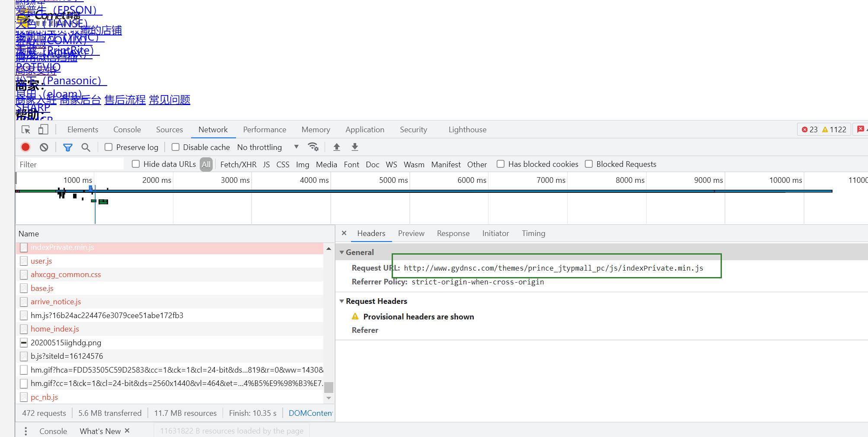Open the Lighthouse panel tab

point(467,130)
